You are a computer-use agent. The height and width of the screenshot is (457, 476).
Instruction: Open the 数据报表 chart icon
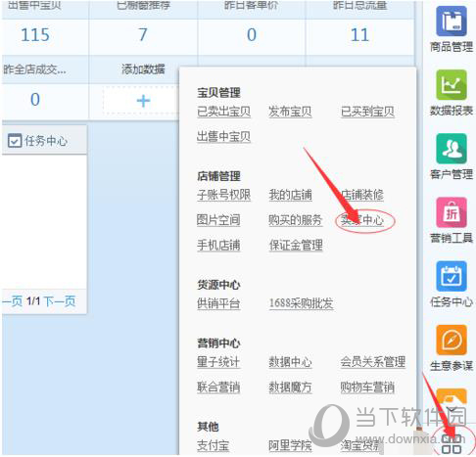click(x=452, y=84)
